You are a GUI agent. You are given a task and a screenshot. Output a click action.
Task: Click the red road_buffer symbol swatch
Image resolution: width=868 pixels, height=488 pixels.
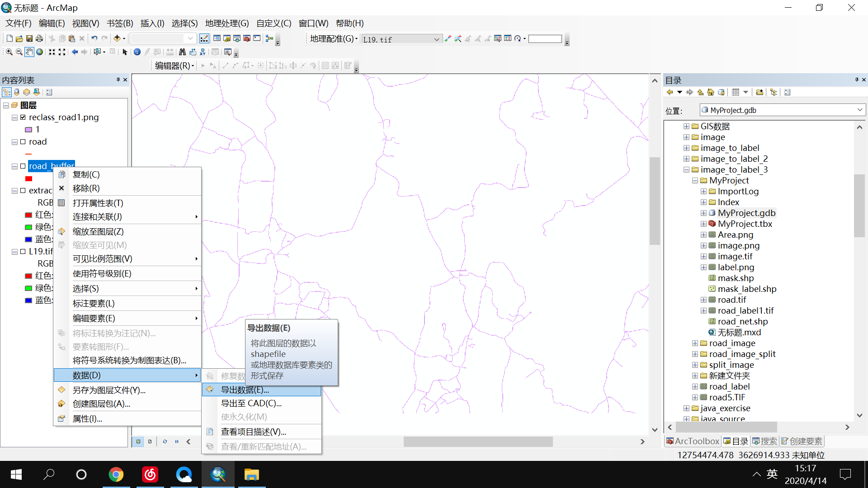(x=28, y=178)
